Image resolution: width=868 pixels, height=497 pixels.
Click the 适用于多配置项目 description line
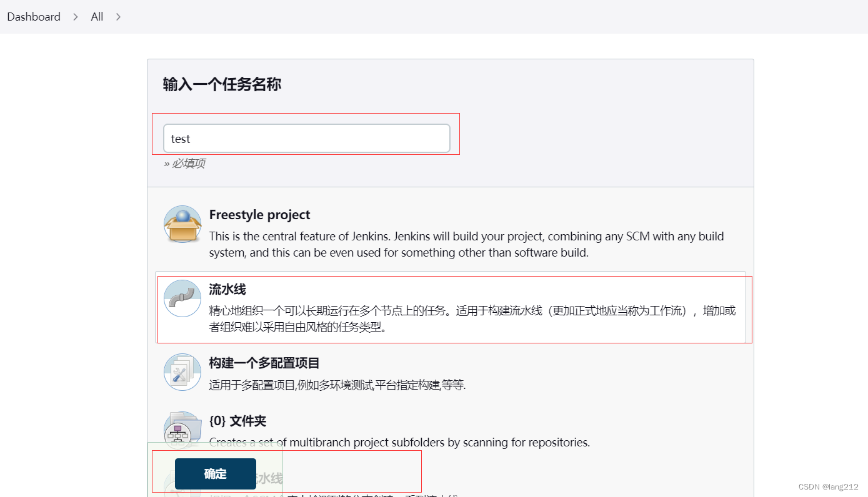point(337,385)
